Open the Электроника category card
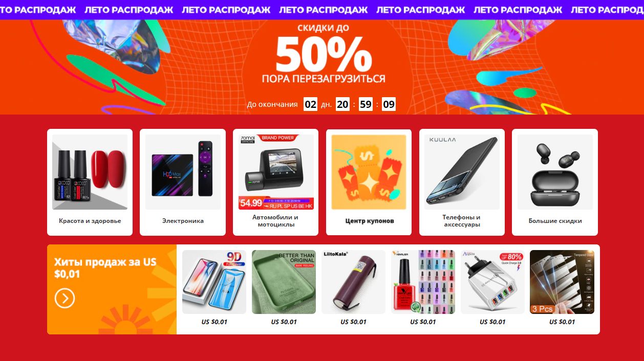Image resolution: width=644 pixels, height=361 pixels. tap(183, 182)
